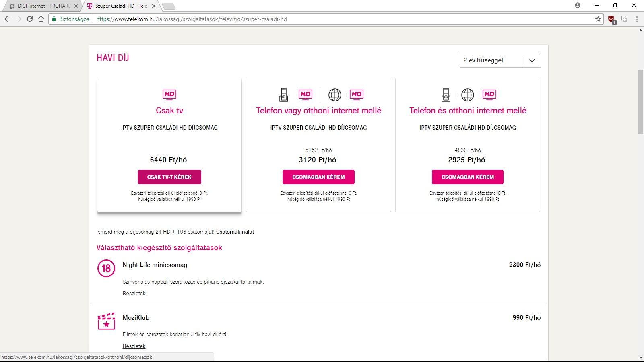The width and height of the screenshot is (644, 362).
Task: Click the clapperboard icon beside MoziKlub
Action: (106, 321)
